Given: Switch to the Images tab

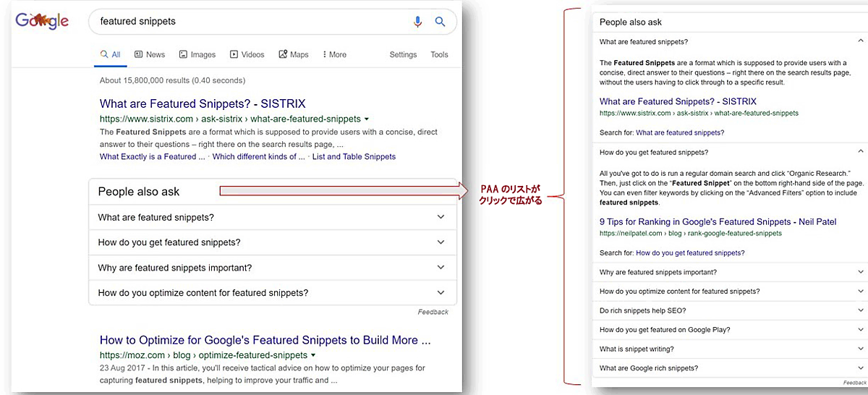Looking at the screenshot, I should 197,54.
